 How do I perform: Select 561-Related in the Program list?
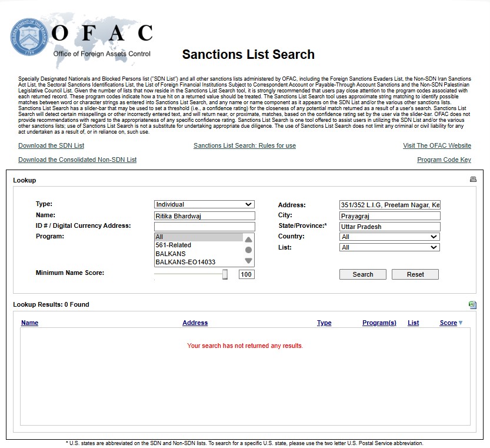point(173,245)
